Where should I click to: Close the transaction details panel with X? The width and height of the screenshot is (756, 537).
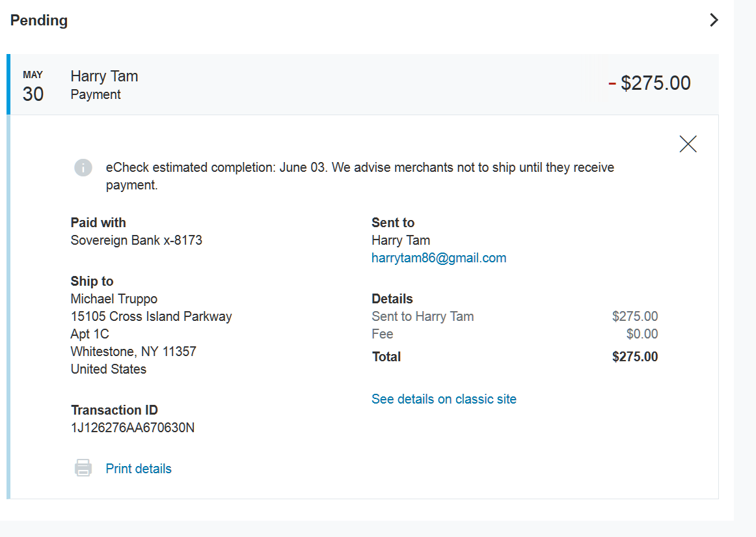point(688,144)
